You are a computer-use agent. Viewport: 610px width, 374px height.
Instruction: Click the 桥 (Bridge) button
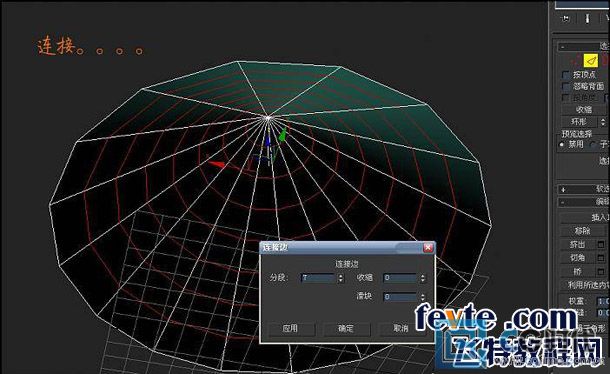pos(578,271)
